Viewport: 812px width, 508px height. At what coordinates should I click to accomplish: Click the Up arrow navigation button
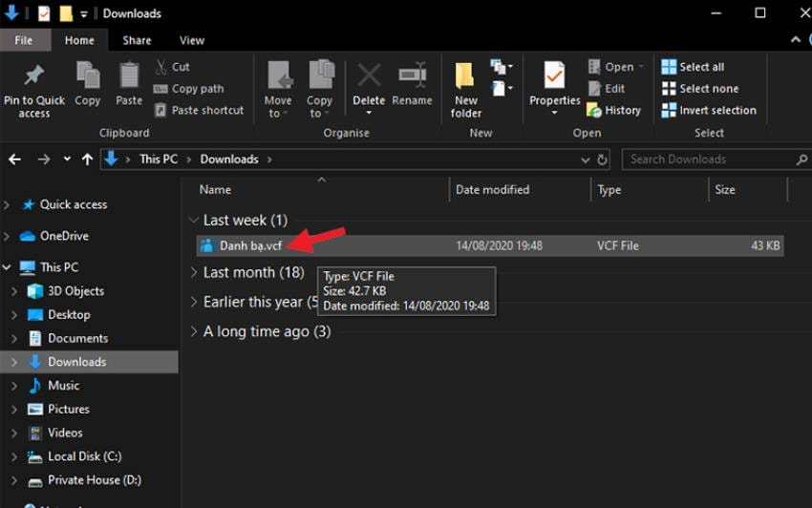pyautogui.click(x=87, y=159)
